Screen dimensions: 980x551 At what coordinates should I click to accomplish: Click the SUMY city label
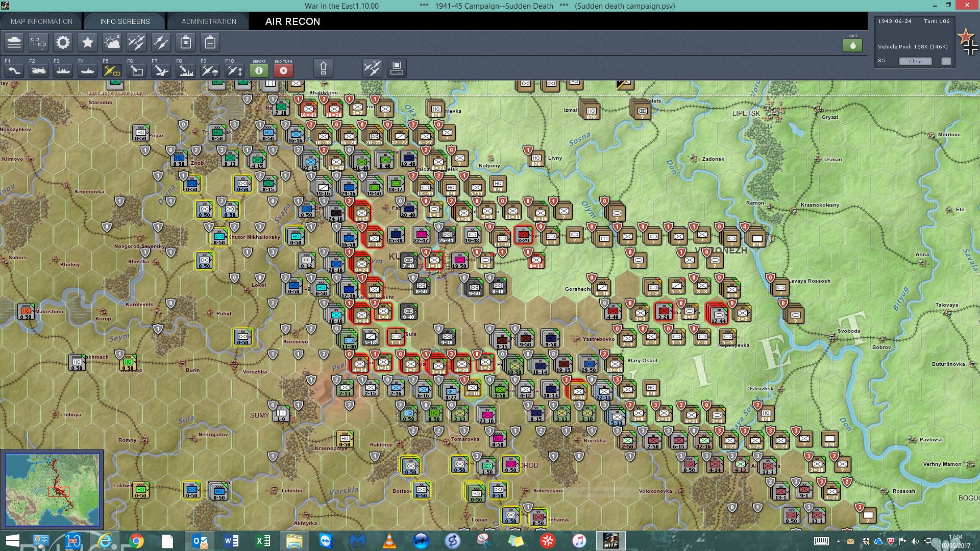click(259, 415)
